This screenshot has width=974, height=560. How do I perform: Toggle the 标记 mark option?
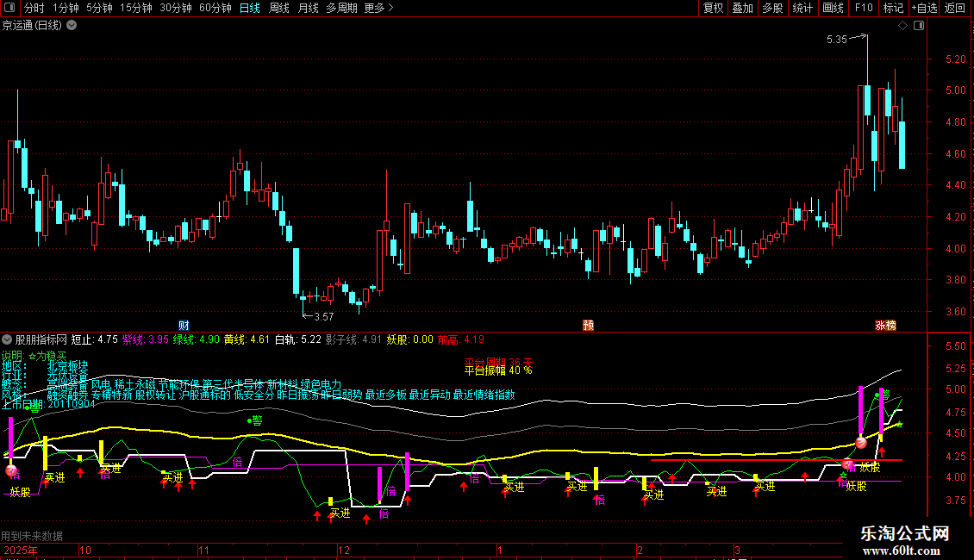click(x=893, y=9)
